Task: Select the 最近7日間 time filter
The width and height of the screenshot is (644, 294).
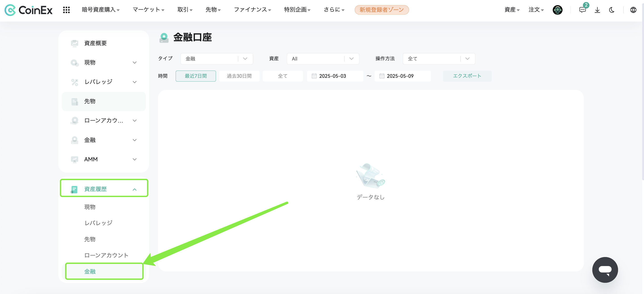Action: click(x=196, y=76)
